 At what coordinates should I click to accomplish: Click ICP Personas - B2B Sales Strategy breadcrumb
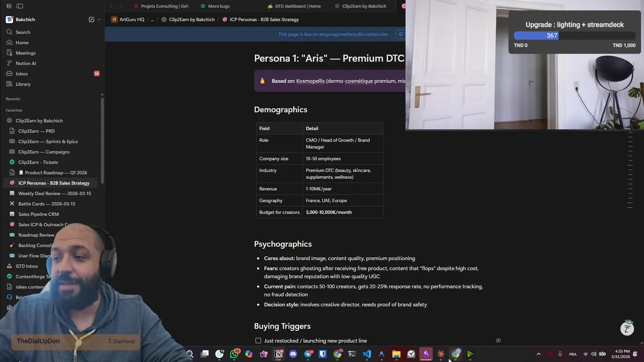coord(261,20)
